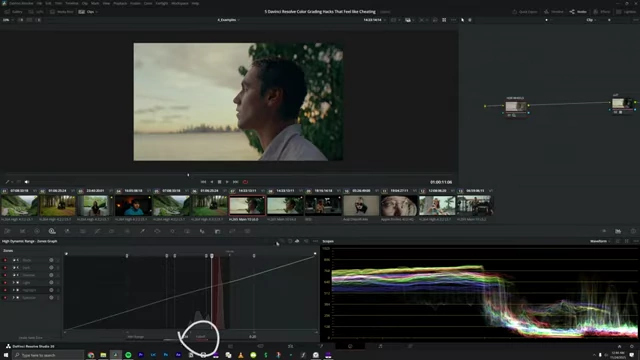The height and width of the screenshot is (360, 640).
Task: Open the LUTs panel
Action: coord(36,12)
